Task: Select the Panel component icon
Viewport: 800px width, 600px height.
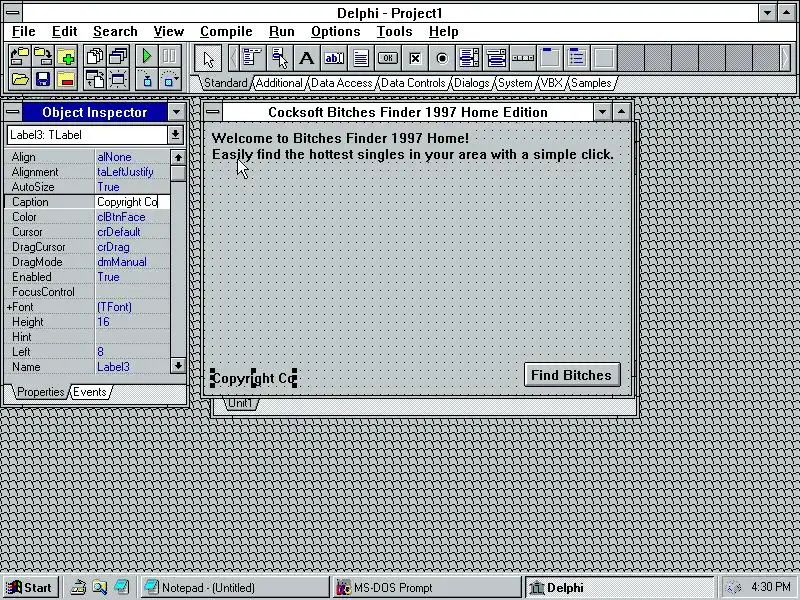Action: (604, 58)
